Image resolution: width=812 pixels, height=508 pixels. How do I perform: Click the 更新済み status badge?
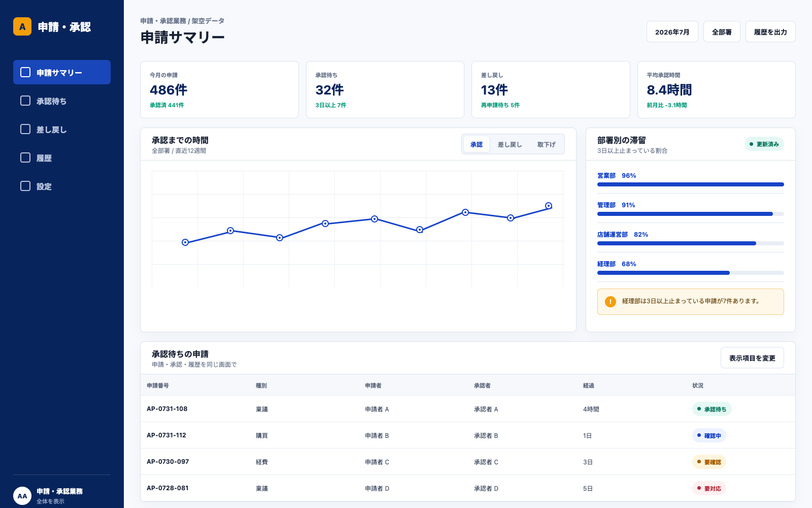[x=764, y=144]
